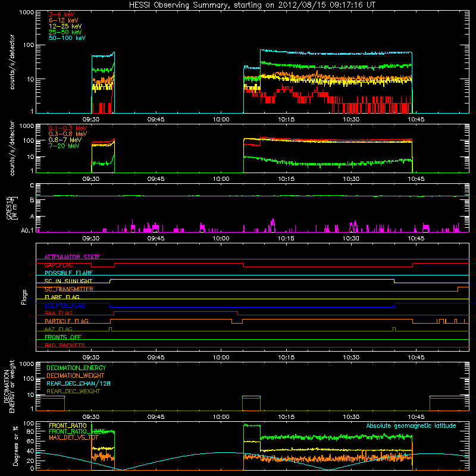Click the DECIMATION_WEIGHT legend label
The image size is (476, 476).
coord(76,375)
